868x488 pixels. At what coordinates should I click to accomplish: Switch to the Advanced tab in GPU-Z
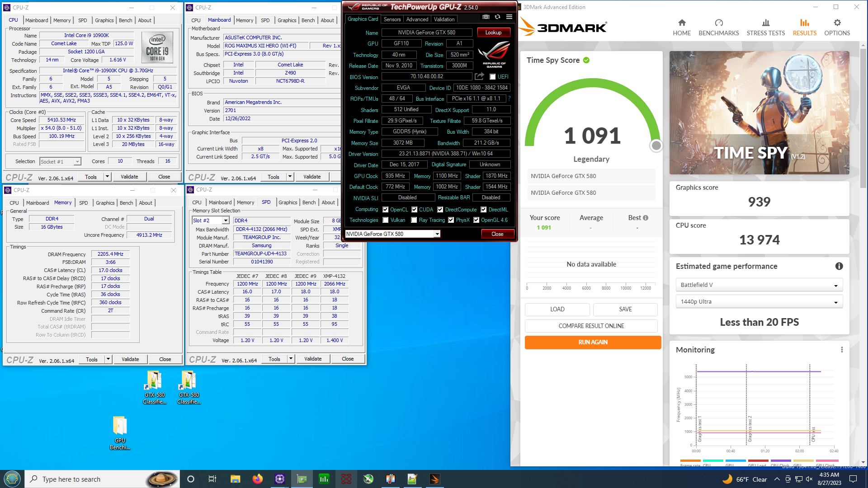click(x=417, y=19)
